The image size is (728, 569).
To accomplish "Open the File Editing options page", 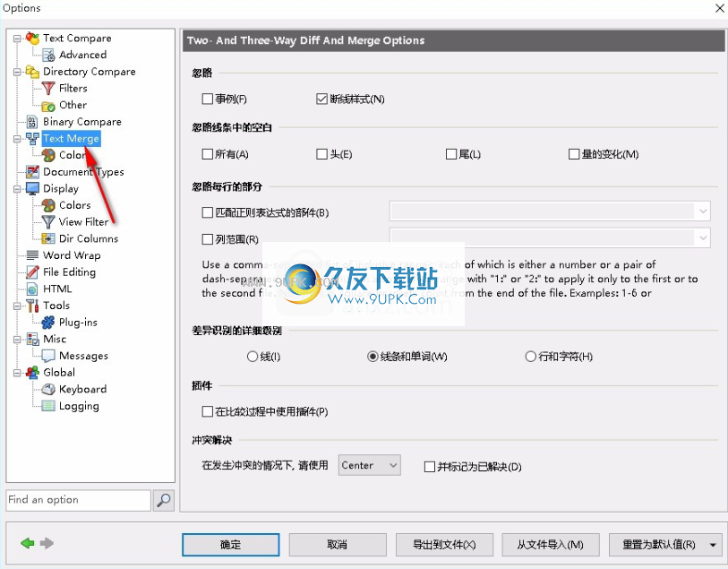I will pyautogui.click(x=70, y=272).
